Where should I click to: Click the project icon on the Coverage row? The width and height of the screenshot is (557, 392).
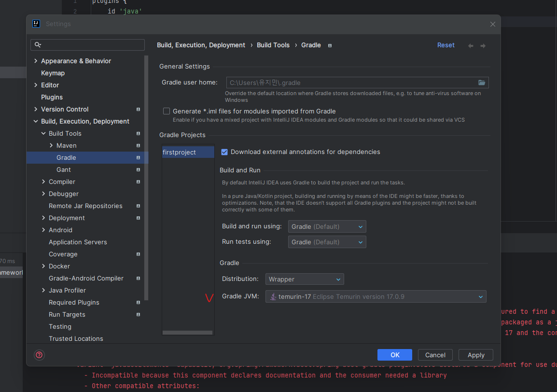click(x=138, y=254)
